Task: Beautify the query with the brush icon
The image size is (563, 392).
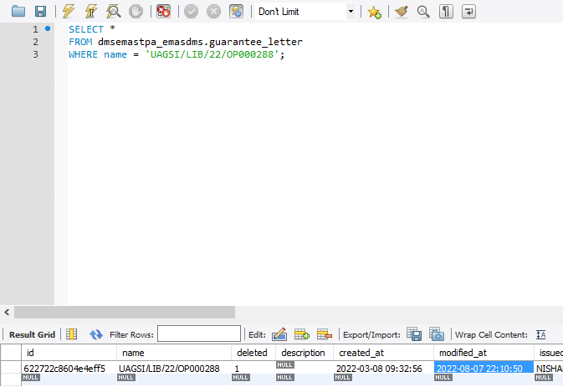Action: [x=402, y=12]
